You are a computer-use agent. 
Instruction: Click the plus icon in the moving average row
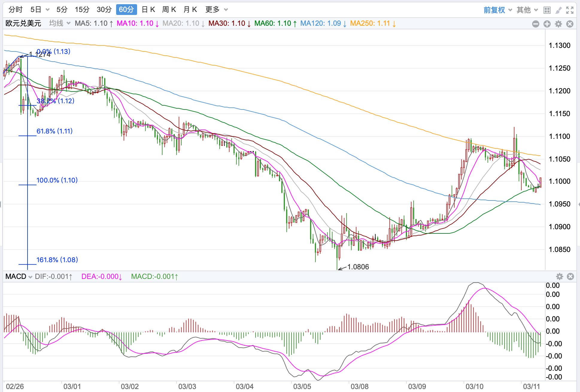(x=547, y=24)
